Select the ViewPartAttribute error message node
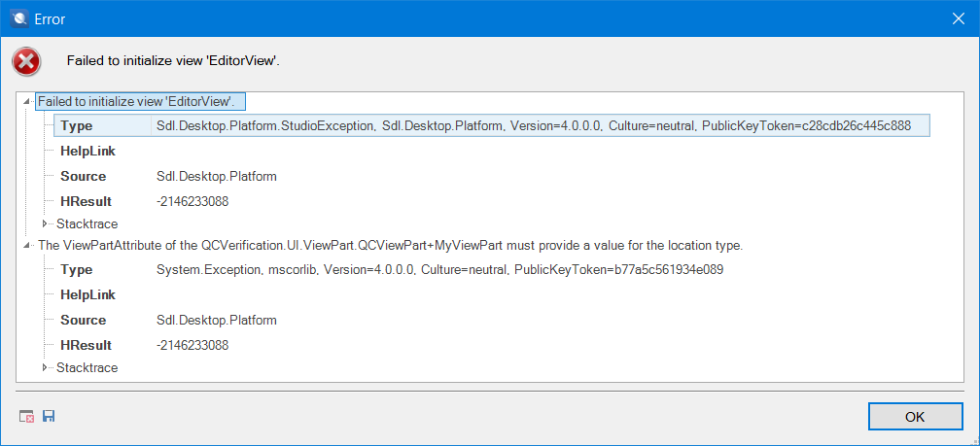Screen dimensions: 980x446 click(x=389, y=245)
